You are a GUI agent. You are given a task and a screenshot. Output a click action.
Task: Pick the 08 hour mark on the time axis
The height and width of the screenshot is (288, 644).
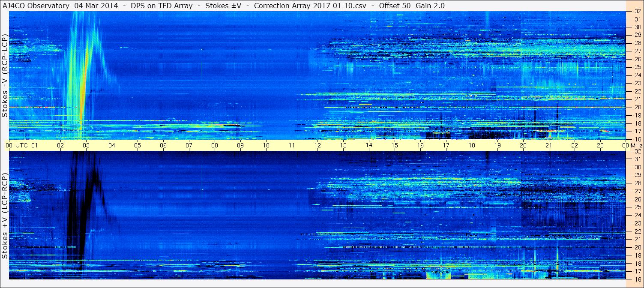(215, 145)
